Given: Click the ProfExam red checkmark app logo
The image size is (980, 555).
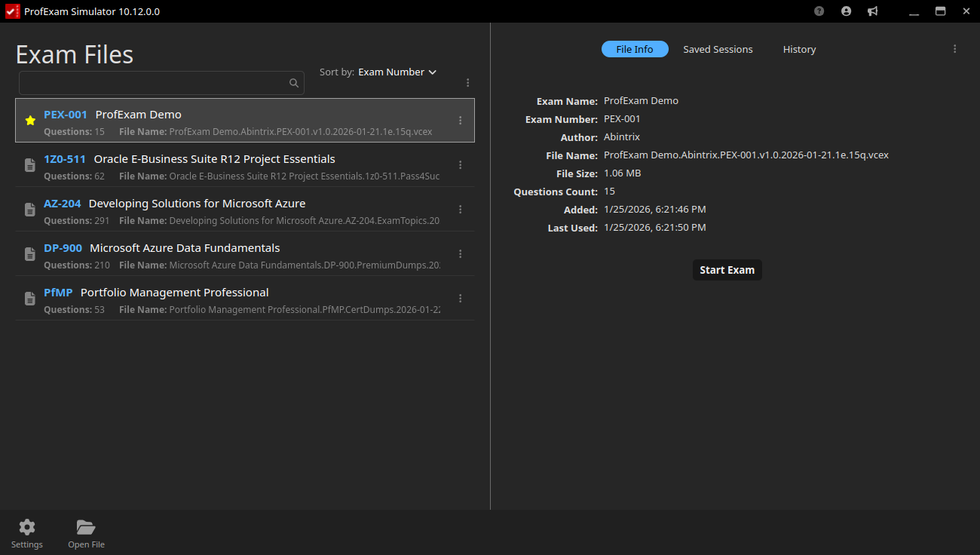Looking at the screenshot, I should [12, 11].
